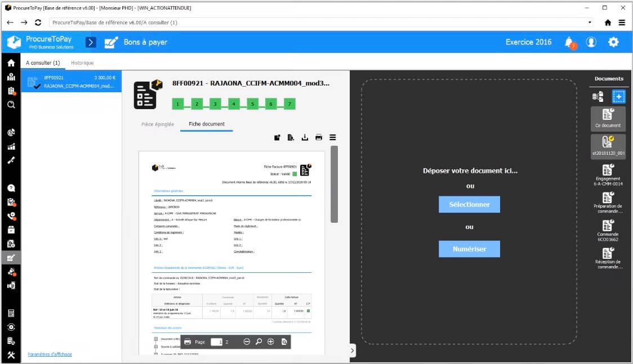Open the settings gear in header
The width and height of the screenshot is (633, 364).
click(613, 42)
